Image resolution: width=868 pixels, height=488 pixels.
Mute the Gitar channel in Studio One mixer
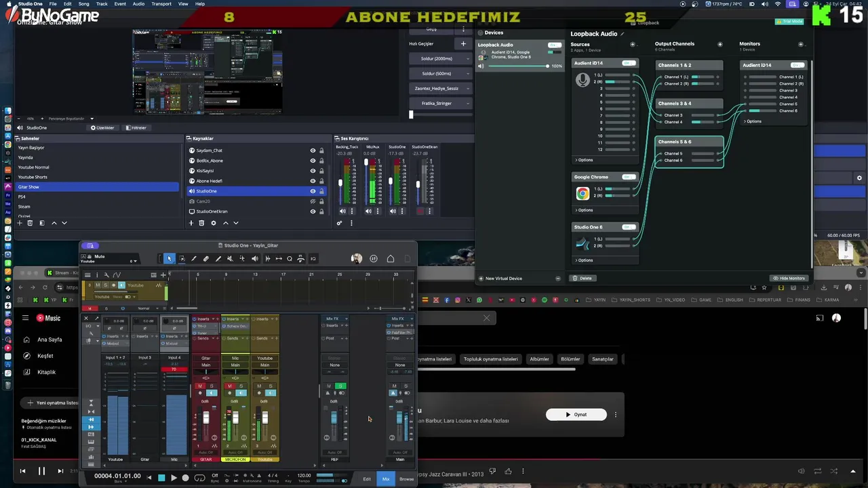coord(200,386)
